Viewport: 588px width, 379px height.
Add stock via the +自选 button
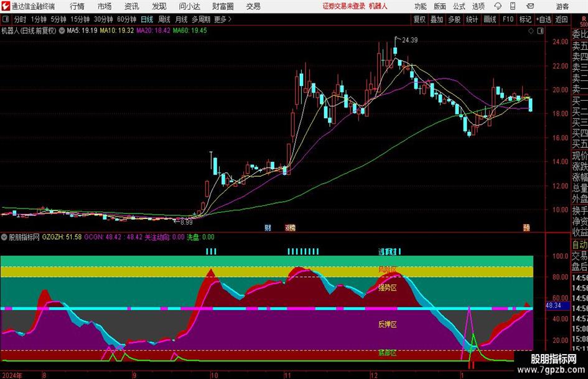544,19
